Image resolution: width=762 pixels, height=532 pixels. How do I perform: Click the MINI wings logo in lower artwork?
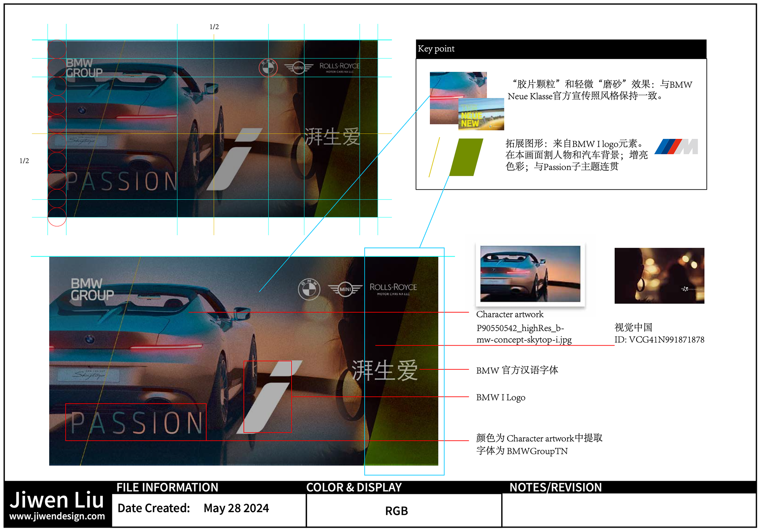345,289
